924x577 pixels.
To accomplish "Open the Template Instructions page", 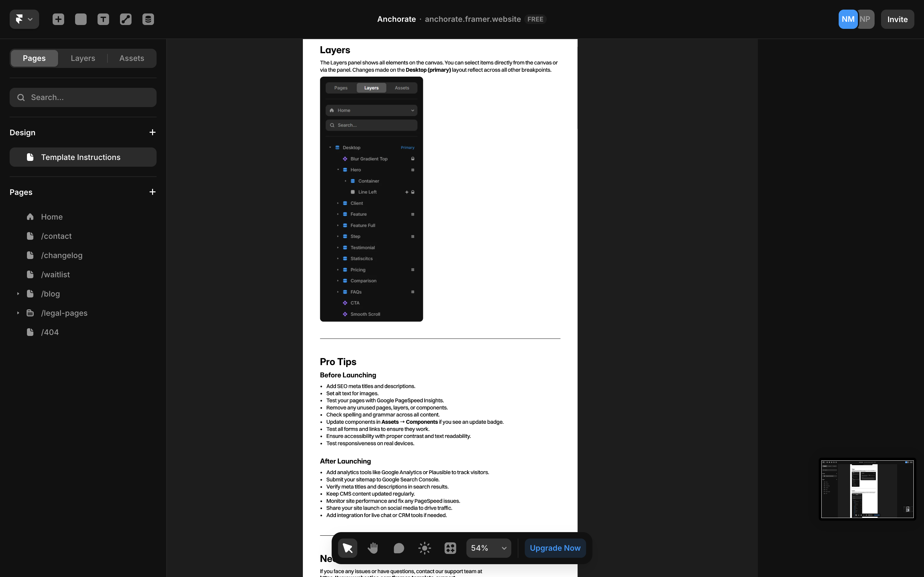I will pos(83,157).
